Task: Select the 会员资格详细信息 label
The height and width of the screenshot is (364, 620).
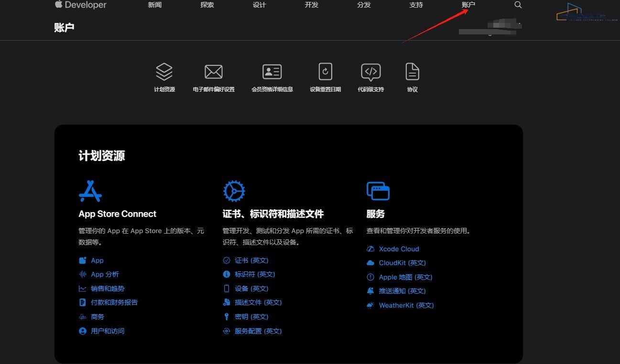Action: pos(272,89)
